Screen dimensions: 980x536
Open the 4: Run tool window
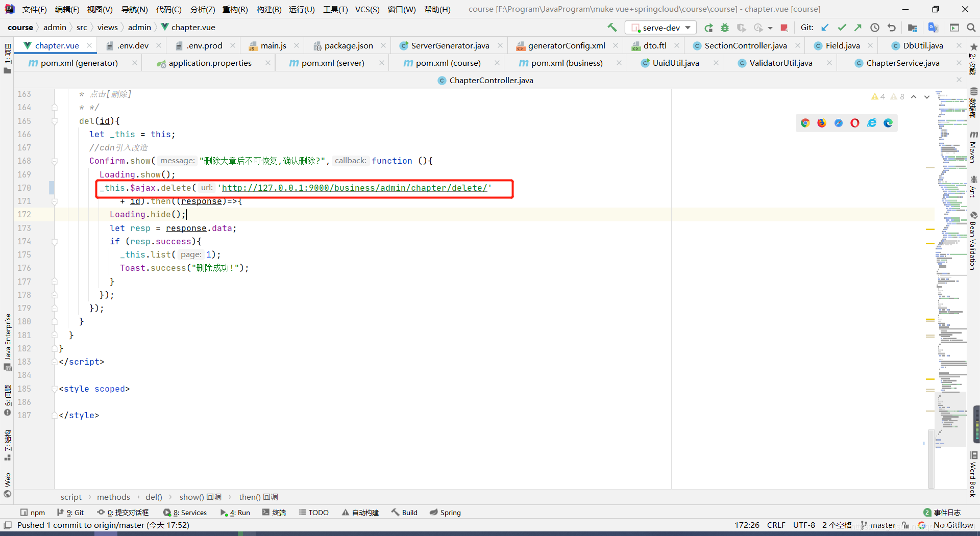click(235, 513)
